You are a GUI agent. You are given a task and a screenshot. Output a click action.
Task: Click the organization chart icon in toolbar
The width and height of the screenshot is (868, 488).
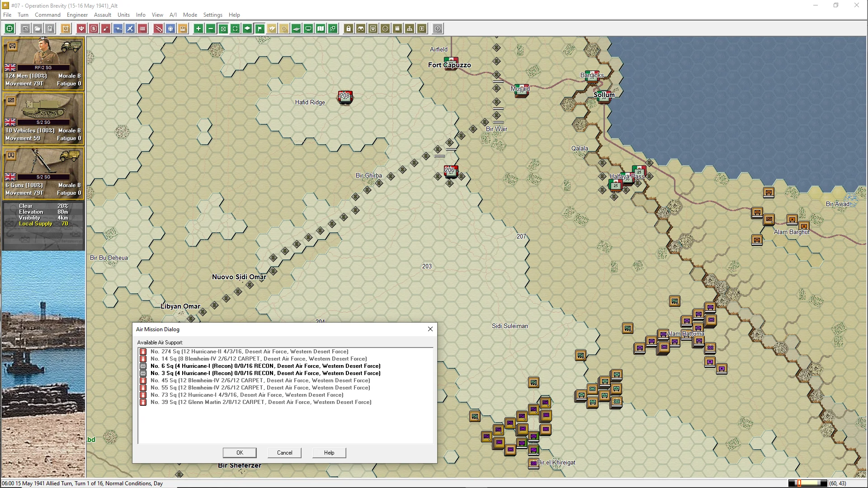tap(410, 28)
